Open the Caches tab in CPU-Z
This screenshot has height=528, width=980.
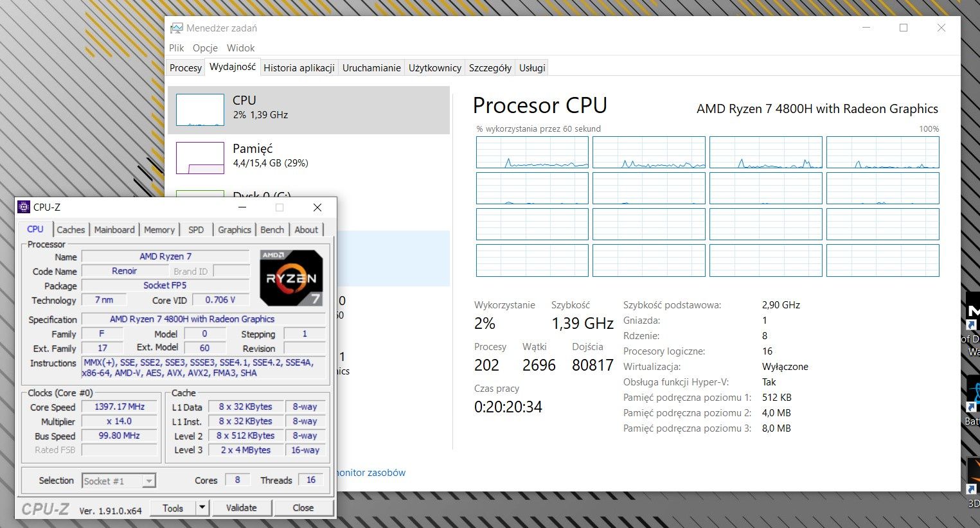(x=71, y=230)
